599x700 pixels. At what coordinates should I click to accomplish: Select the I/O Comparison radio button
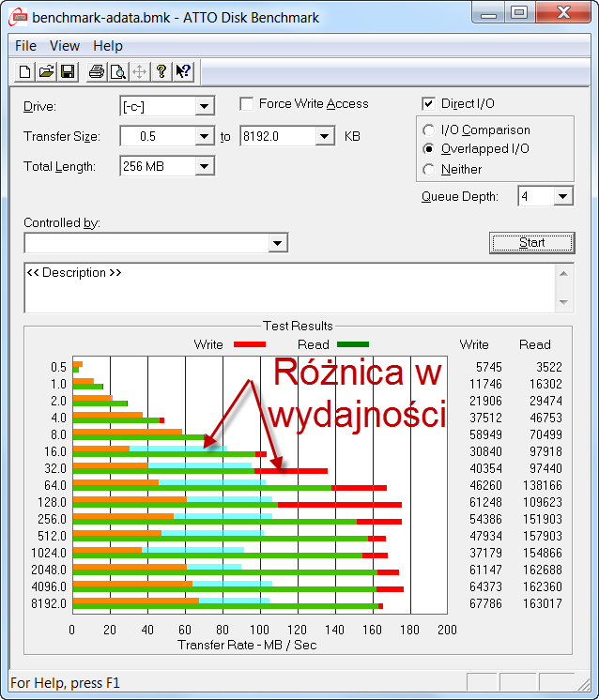[x=428, y=129]
